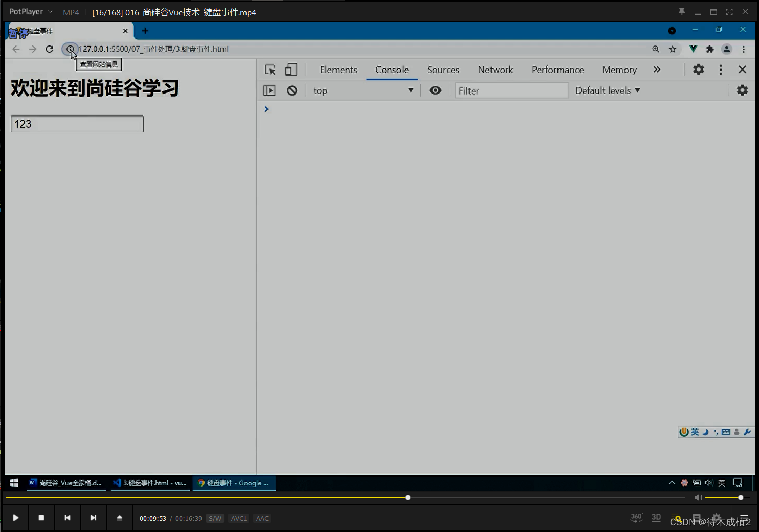Go to previous file in playlist

[68, 518]
